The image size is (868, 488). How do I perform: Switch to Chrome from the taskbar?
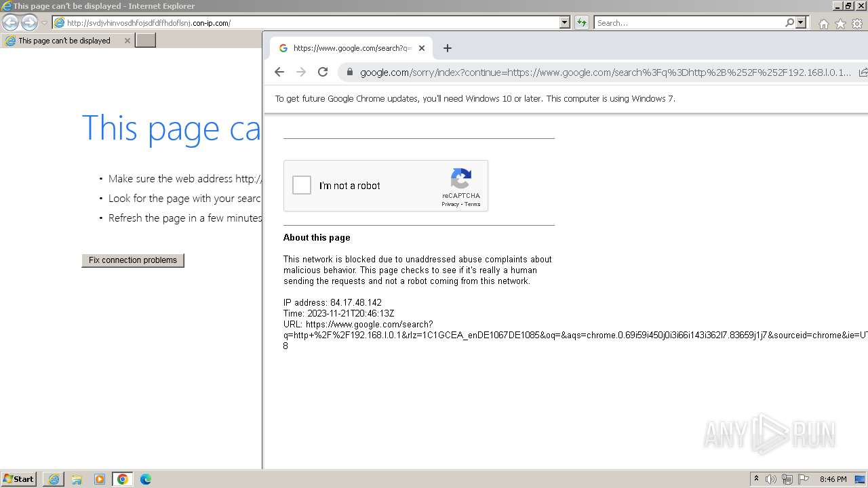click(123, 479)
